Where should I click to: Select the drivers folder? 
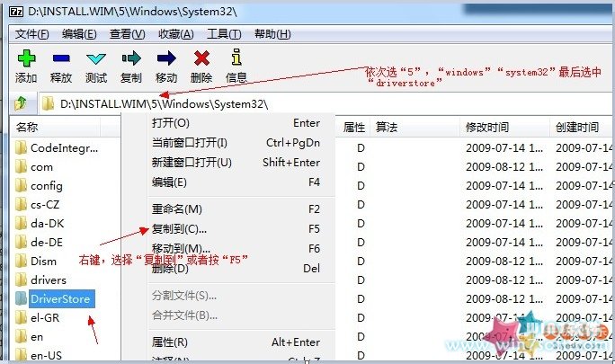[48, 280]
